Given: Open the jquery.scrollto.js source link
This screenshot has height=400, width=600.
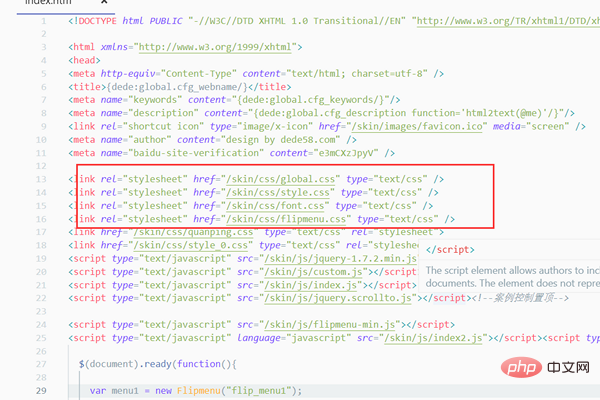Looking at the screenshot, I should pyautogui.click(x=338, y=298).
